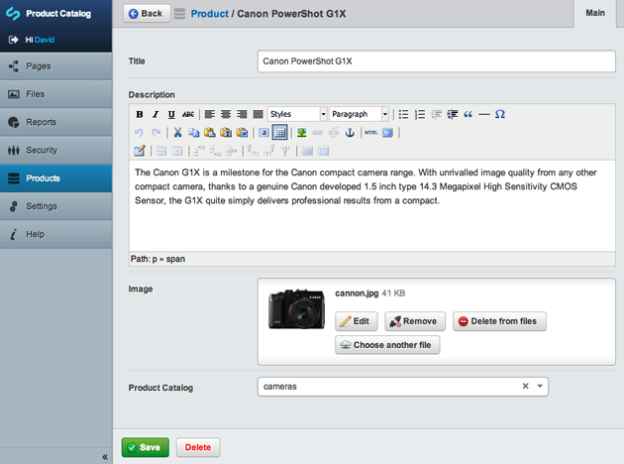
Task: Insert a bulleted list
Action: click(403, 114)
